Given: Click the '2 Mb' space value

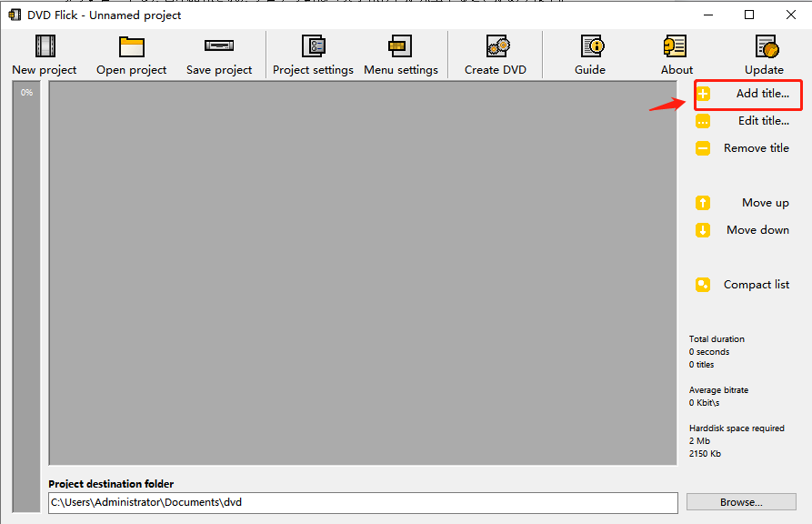Looking at the screenshot, I should pyautogui.click(x=699, y=441).
